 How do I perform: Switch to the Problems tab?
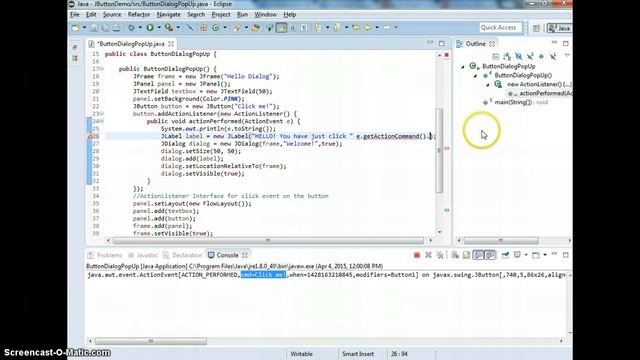point(105,255)
